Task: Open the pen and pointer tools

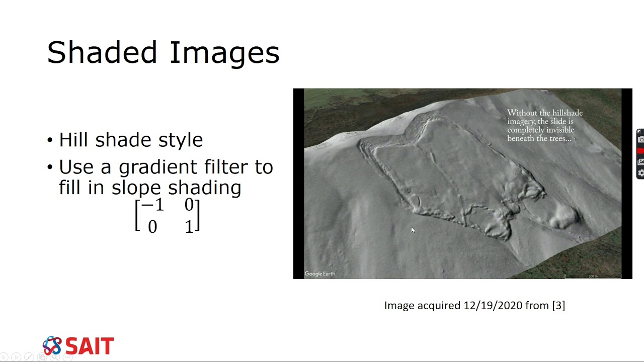Action: 29,357
